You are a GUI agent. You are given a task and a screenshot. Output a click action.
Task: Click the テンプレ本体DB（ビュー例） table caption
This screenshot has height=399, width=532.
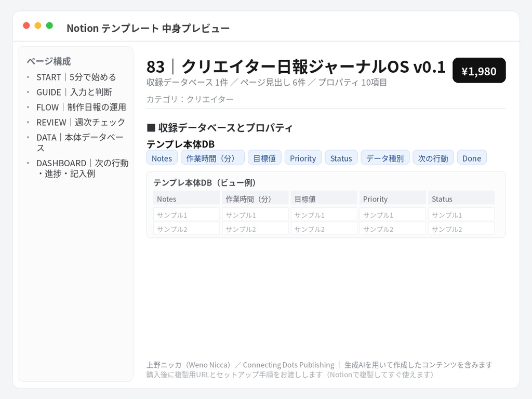tap(205, 182)
